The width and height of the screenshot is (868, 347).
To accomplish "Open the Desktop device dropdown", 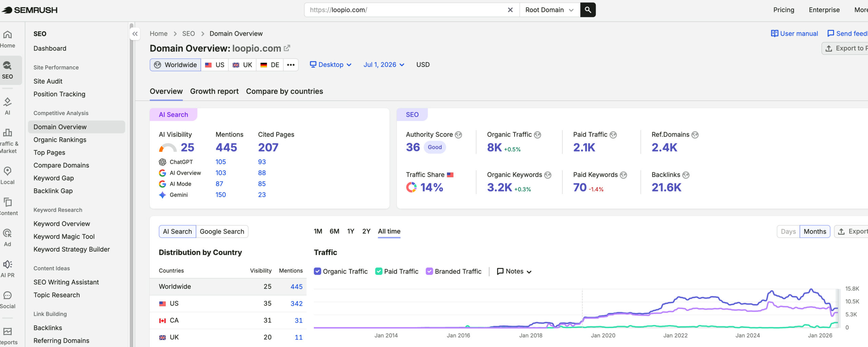I will pos(331,65).
